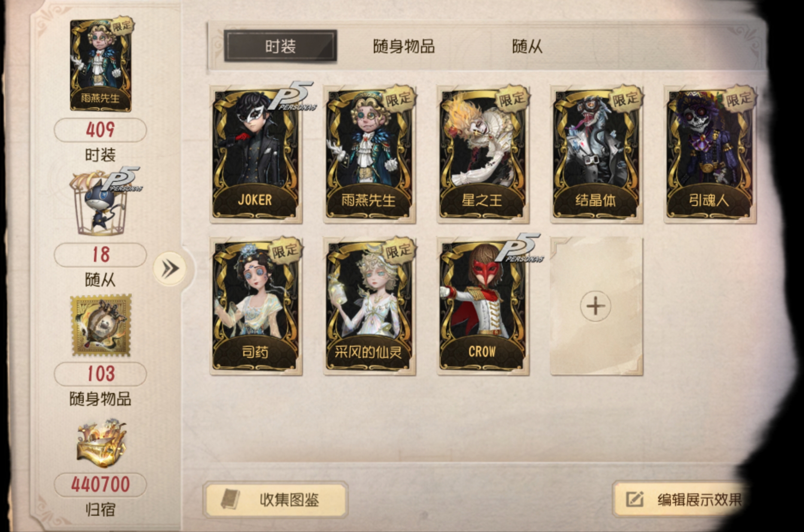Switch to the 随身物品 tab
804x532 pixels.
click(x=404, y=46)
